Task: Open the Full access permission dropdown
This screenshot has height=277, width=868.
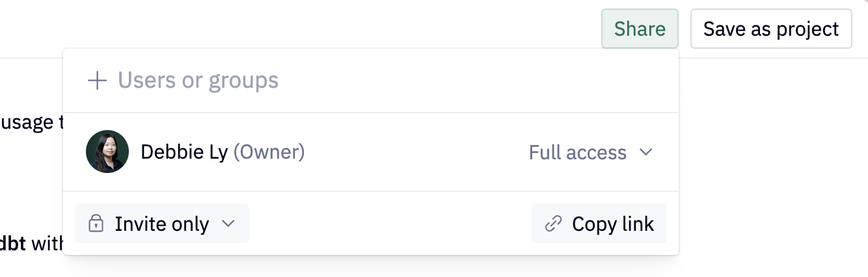Action: click(x=590, y=152)
